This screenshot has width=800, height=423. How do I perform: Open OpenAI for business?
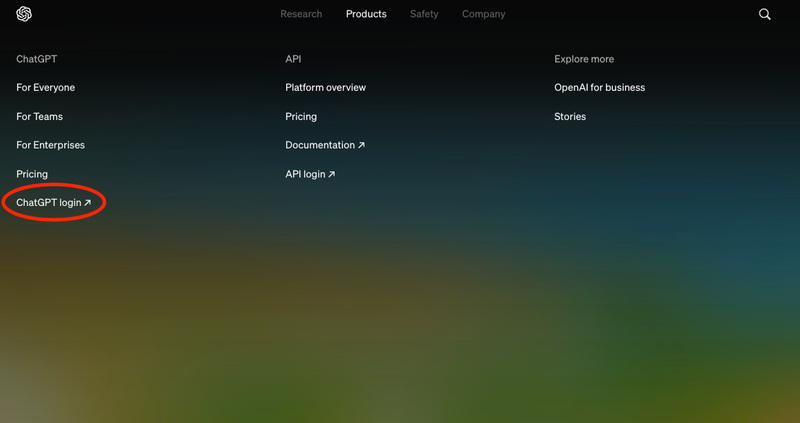[x=599, y=88]
